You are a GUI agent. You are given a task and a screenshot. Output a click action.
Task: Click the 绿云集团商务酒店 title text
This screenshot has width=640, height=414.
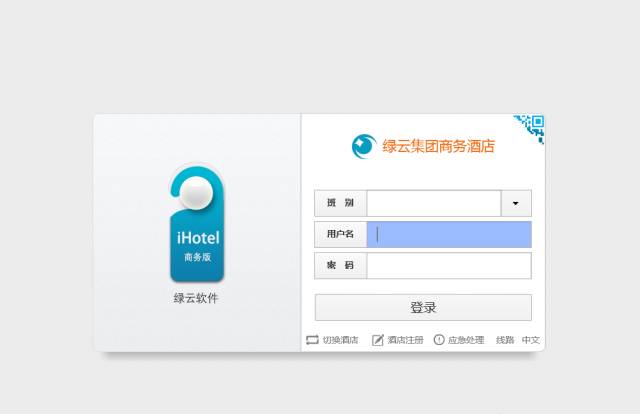pyautogui.click(x=438, y=146)
